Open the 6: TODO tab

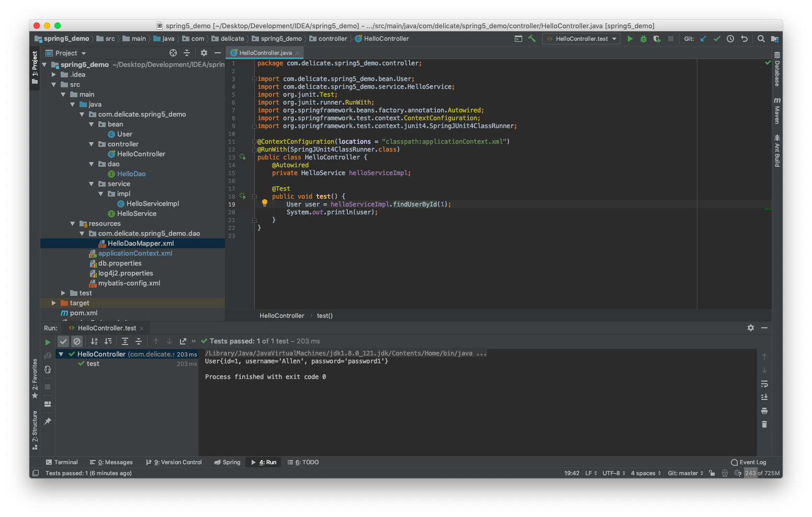coord(303,462)
